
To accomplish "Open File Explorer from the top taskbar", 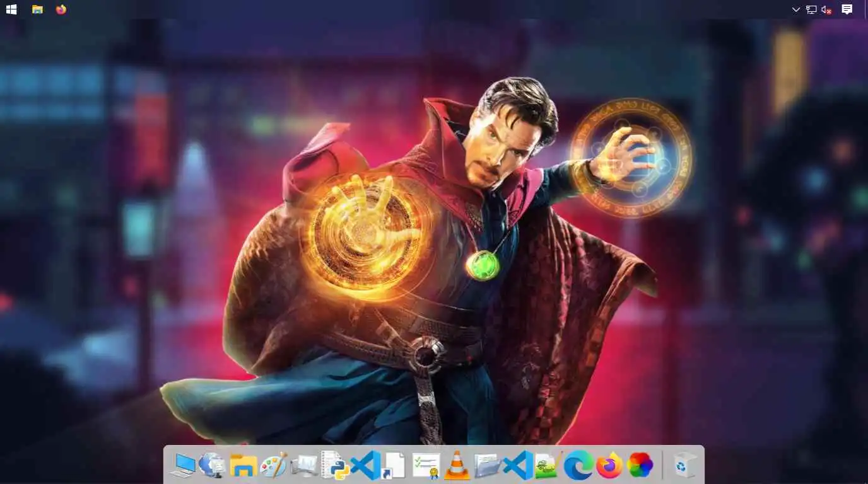I will (37, 9).
